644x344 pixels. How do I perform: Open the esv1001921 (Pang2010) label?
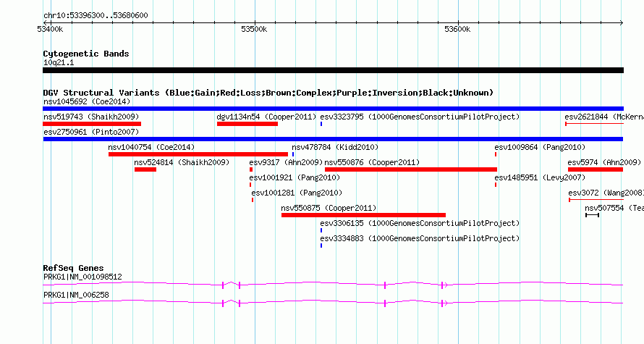[x=295, y=177]
